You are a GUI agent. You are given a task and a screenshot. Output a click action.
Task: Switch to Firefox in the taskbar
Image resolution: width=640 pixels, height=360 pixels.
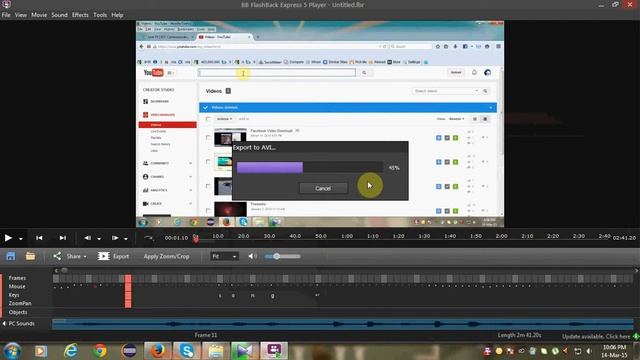tap(158, 351)
